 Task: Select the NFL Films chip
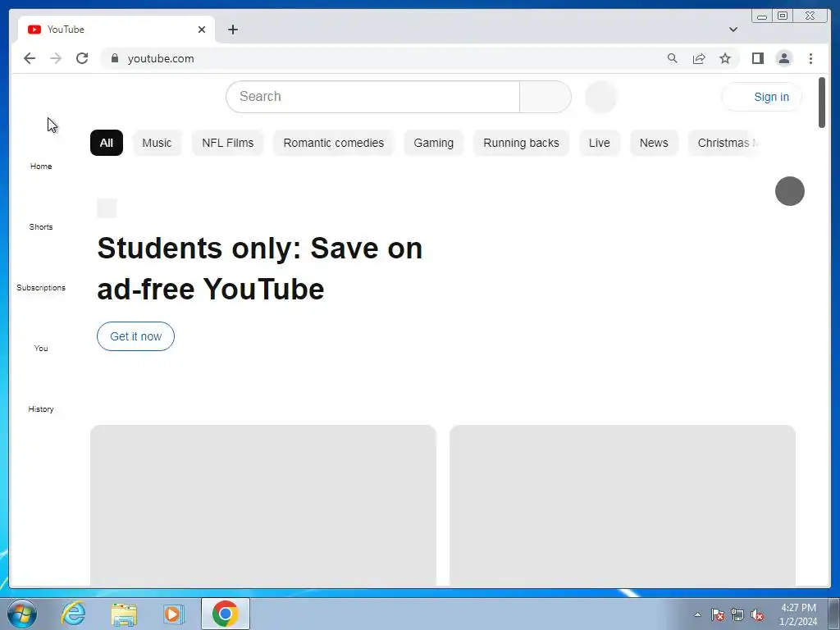[x=228, y=143]
